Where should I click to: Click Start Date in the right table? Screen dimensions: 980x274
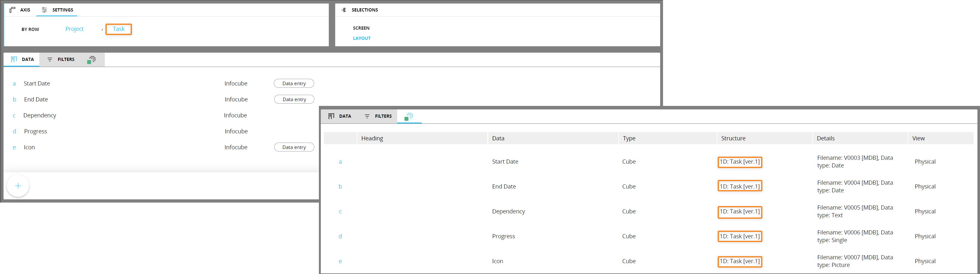point(505,161)
